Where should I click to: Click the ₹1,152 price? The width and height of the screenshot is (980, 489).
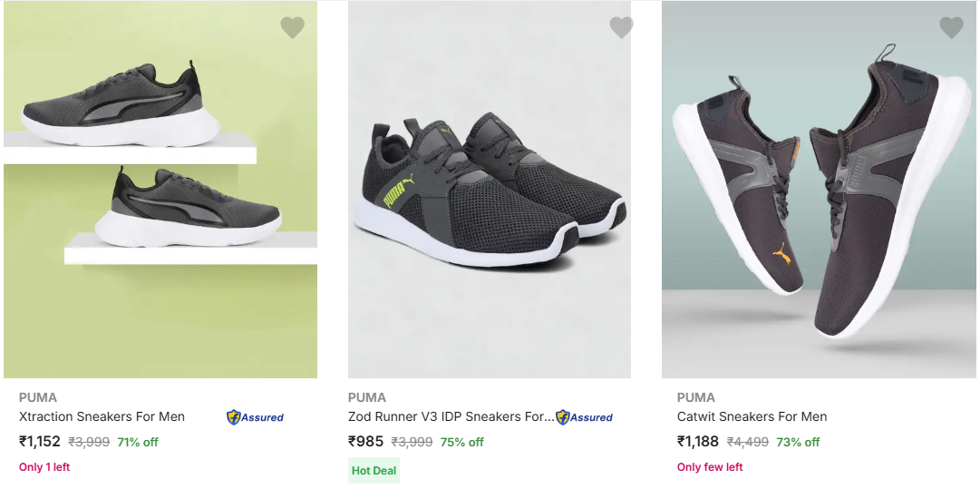[x=40, y=442]
